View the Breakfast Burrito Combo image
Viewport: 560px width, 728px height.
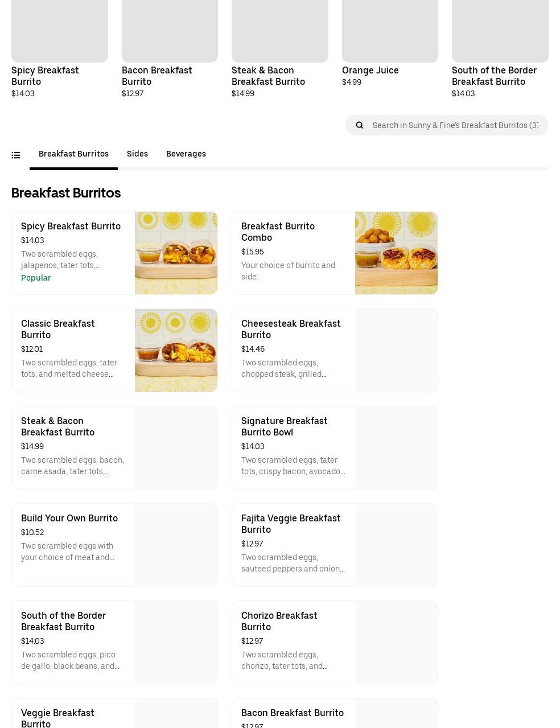(x=396, y=253)
